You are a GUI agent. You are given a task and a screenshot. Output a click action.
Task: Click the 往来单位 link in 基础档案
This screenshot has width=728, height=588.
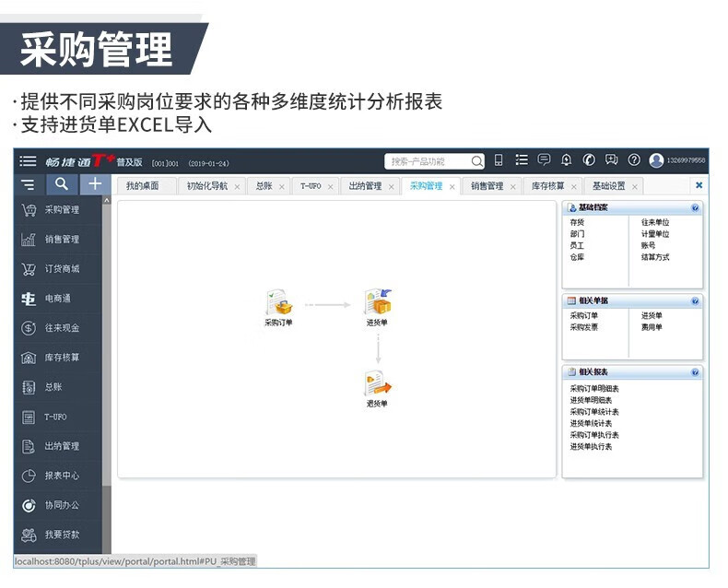(x=655, y=222)
